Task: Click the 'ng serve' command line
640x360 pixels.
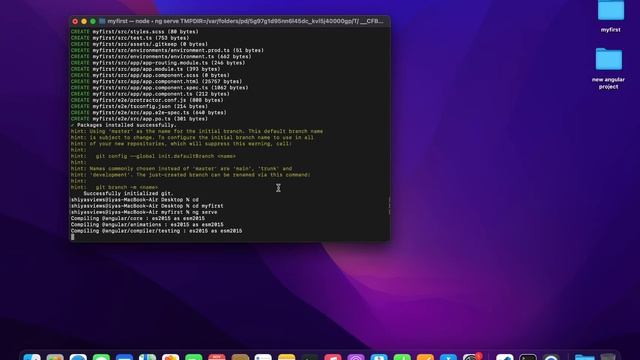Action: [144, 212]
